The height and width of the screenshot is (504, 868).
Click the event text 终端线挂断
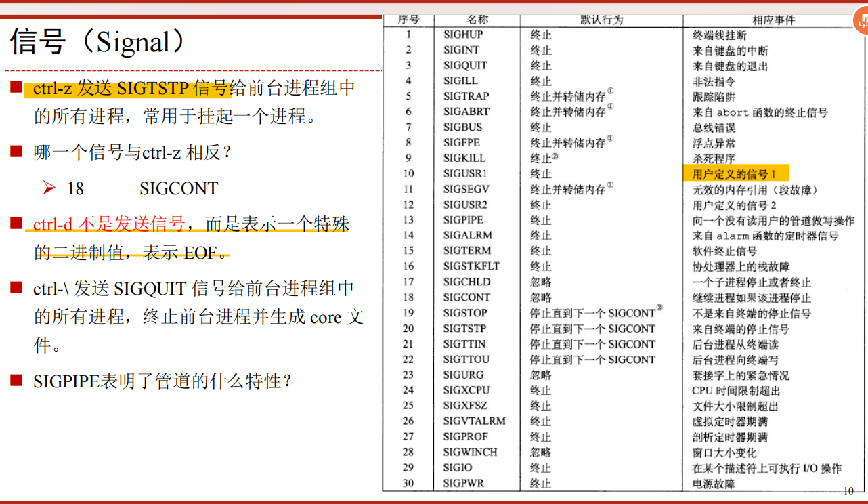719,35
